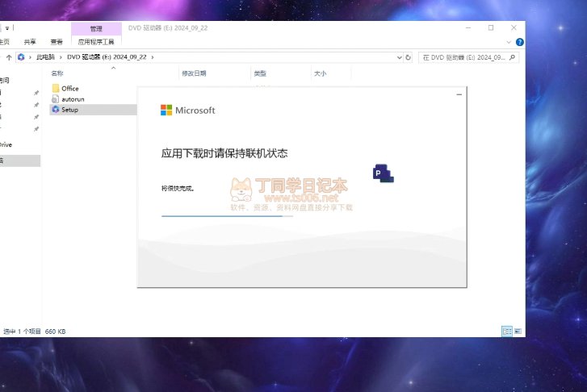Image resolution: width=587 pixels, height=392 pixels.
Task: Click the PowerPoint-style app icon in installer
Action: click(x=383, y=172)
